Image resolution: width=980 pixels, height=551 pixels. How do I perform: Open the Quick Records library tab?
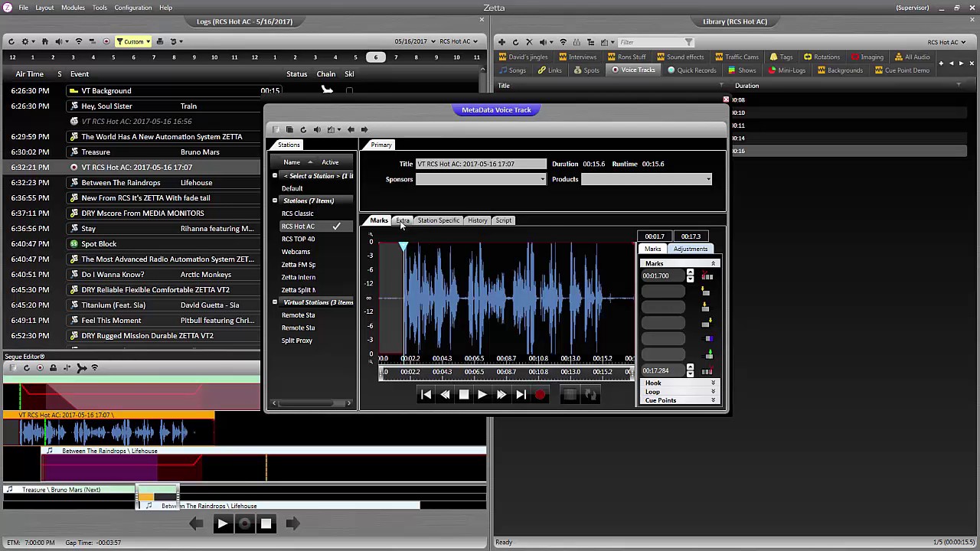691,70
